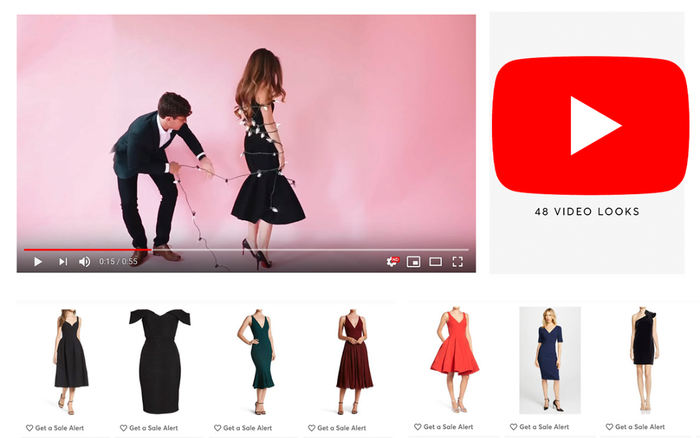Mute the video volume speaker icon

84,262
